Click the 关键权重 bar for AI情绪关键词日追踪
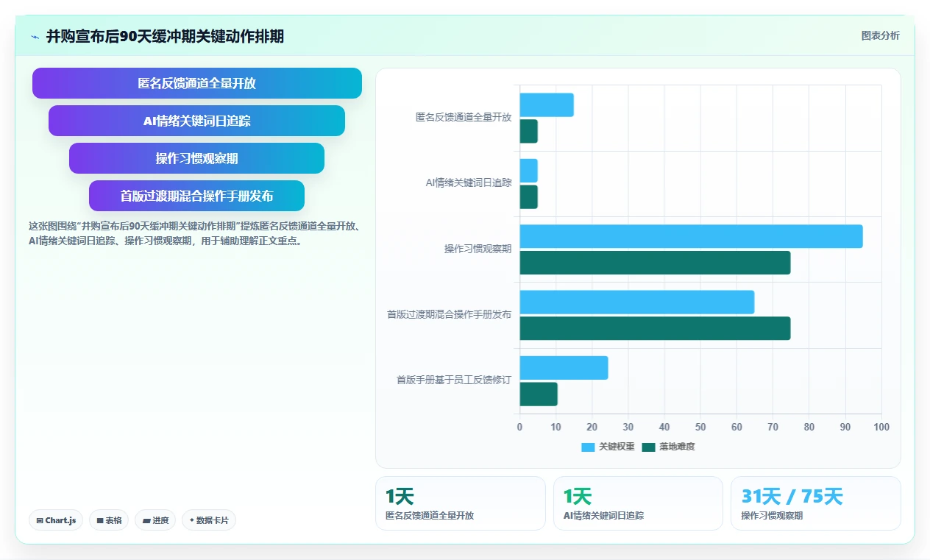 pyautogui.click(x=528, y=171)
